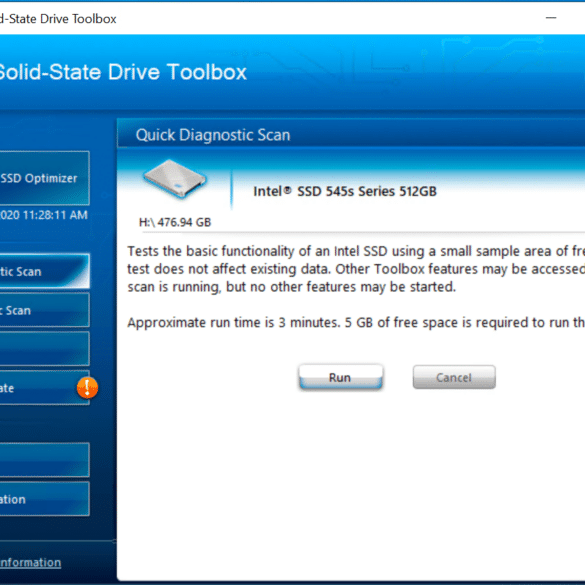Click the Quick Diagnostic Scan panel heading

[x=213, y=135]
